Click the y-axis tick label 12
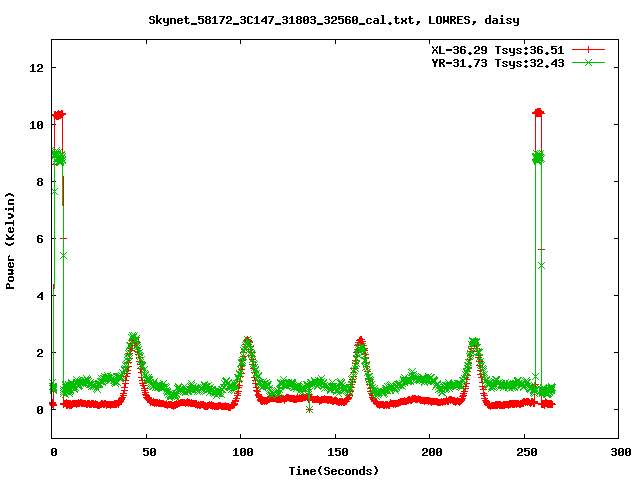 coord(37,68)
